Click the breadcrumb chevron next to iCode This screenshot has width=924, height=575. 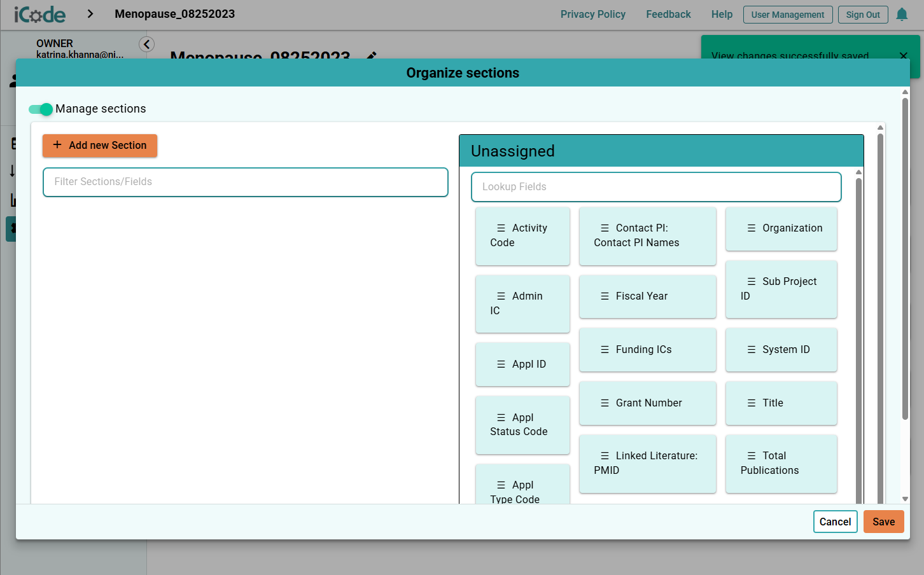(x=90, y=14)
